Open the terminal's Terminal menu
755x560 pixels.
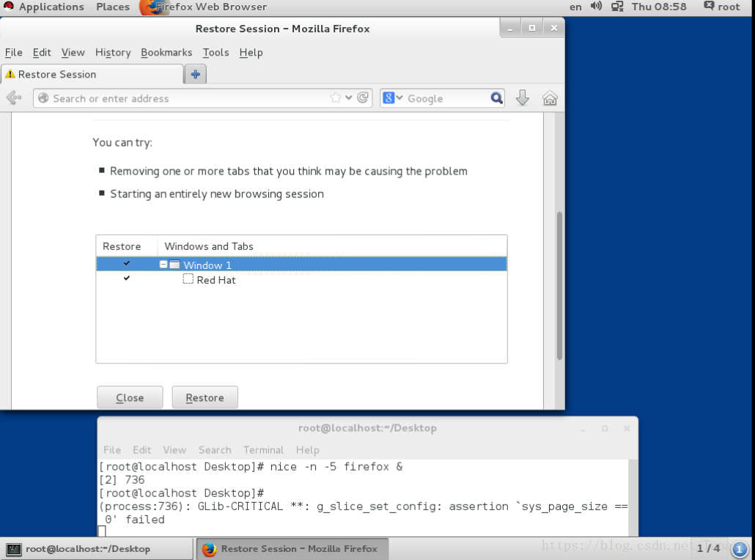pyautogui.click(x=263, y=450)
